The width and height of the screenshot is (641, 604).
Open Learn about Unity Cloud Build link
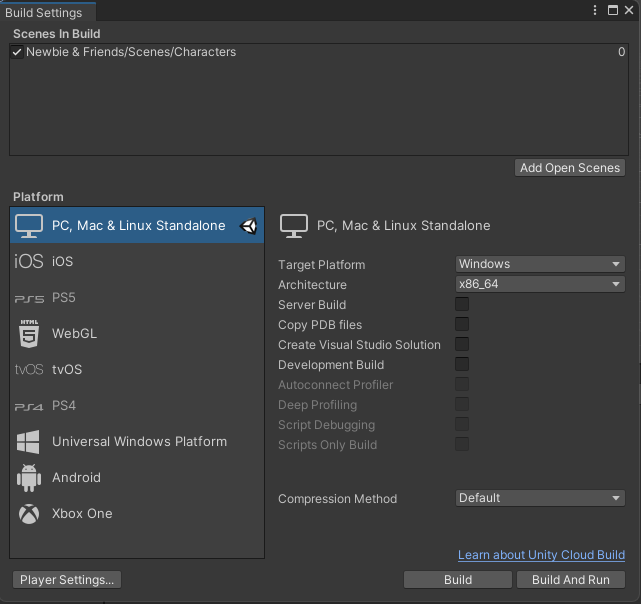pos(541,555)
